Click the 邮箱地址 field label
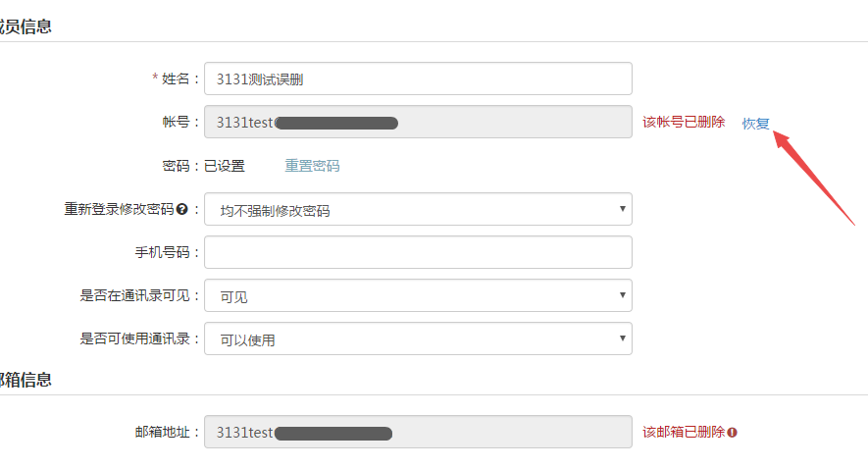The image size is (868, 468). 162,432
